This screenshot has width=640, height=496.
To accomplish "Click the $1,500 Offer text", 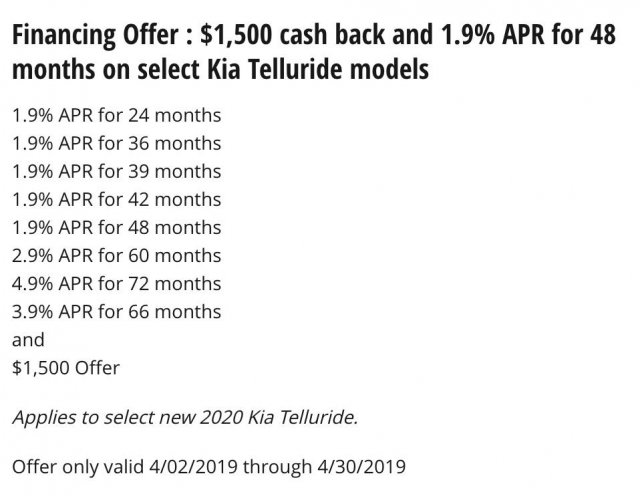I will pyautogui.click(x=66, y=368).
